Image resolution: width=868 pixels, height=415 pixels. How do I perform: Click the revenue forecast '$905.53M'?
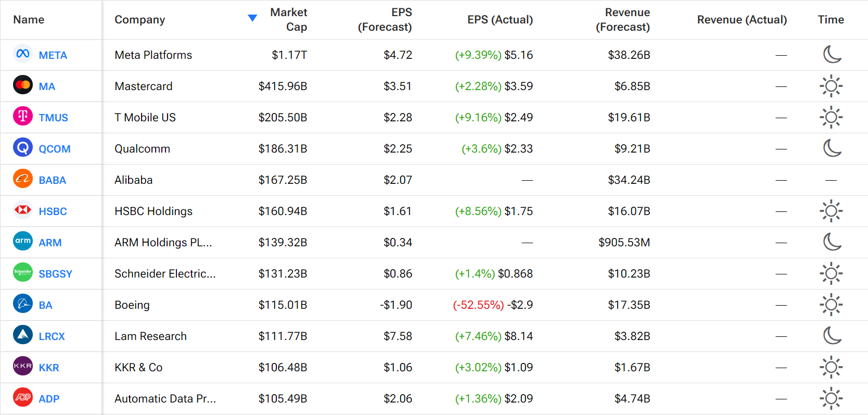coord(624,243)
